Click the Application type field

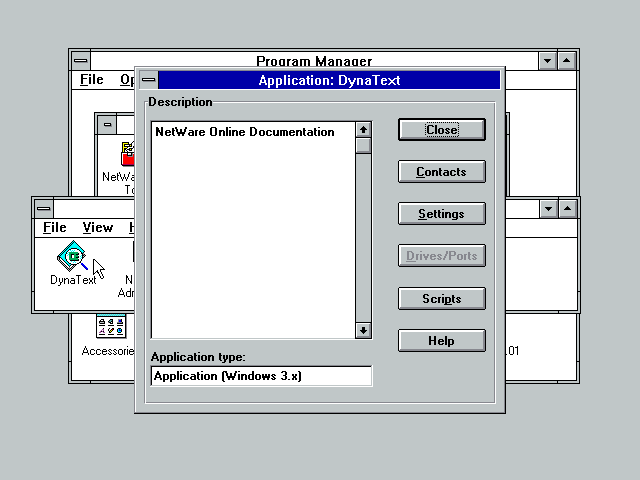click(261, 376)
